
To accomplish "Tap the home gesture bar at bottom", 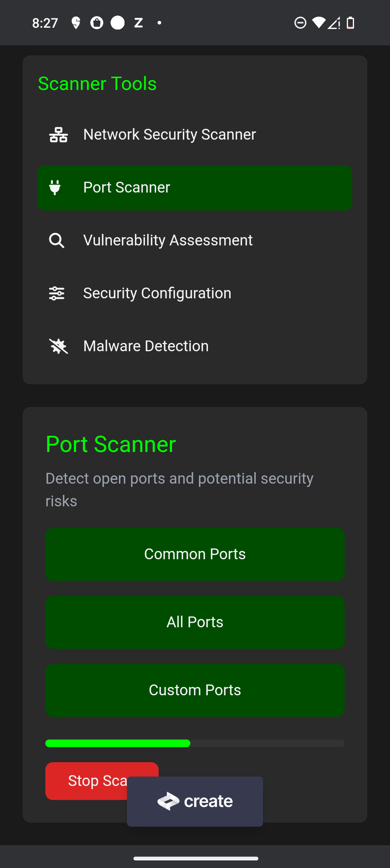I will tap(195, 858).
